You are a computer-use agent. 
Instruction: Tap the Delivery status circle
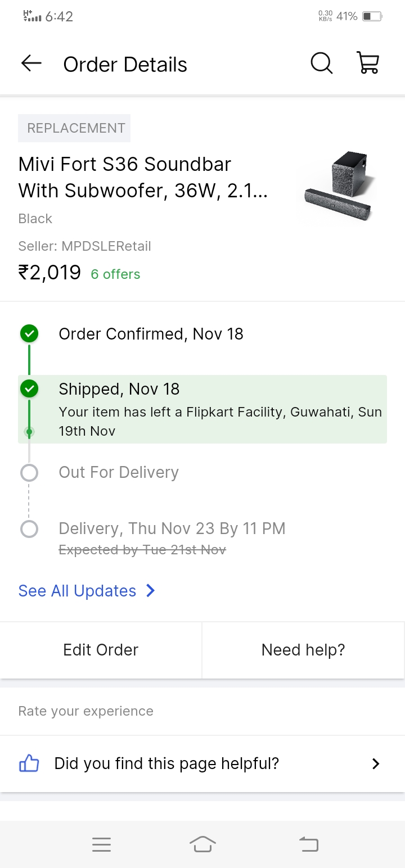point(29,529)
